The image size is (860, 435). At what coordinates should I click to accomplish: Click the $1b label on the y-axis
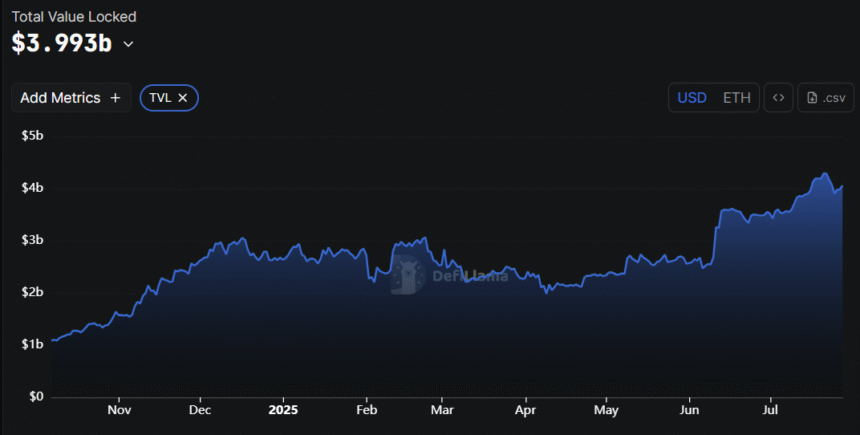coord(32,344)
